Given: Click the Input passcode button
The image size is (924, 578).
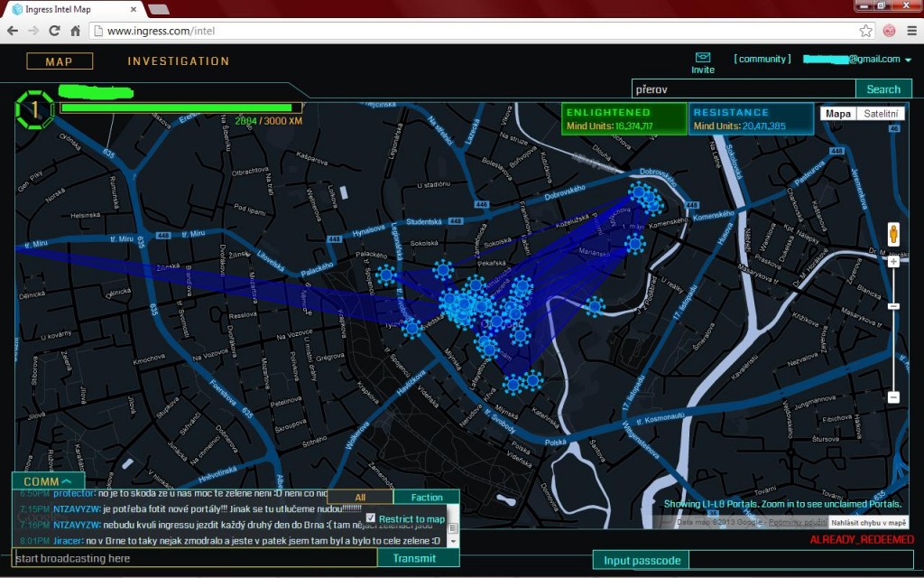Looking at the screenshot, I should click(642, 560).
